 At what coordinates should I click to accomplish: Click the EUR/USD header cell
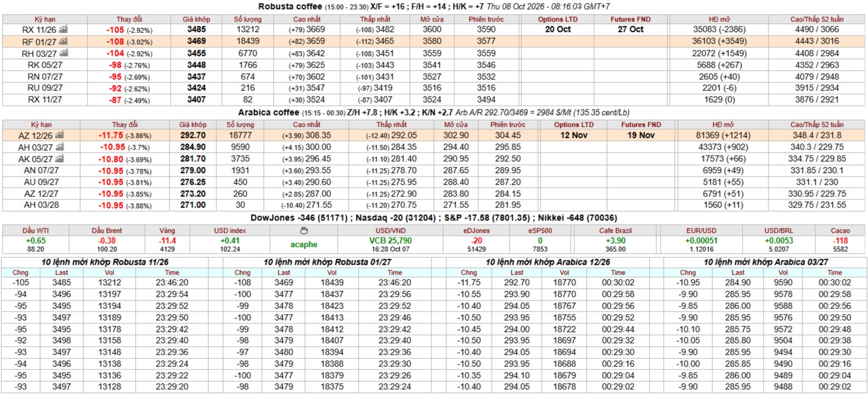tap(701, 231)
